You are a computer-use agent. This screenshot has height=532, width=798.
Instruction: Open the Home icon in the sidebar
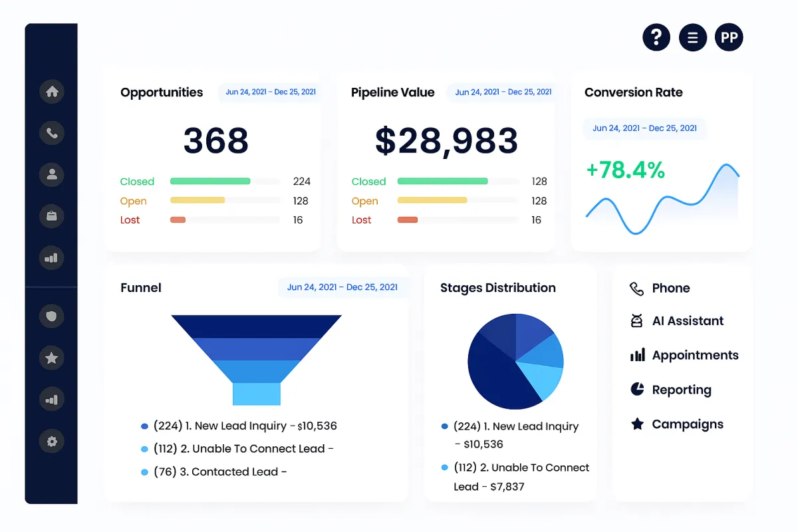tap(52, 92)
